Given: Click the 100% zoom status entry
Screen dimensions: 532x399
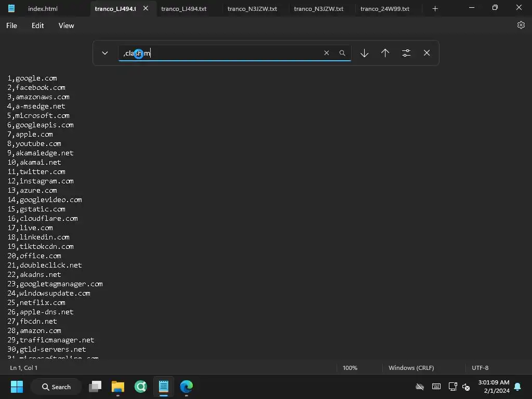Looking at the screenshot, I should click(x=350, y=368).
